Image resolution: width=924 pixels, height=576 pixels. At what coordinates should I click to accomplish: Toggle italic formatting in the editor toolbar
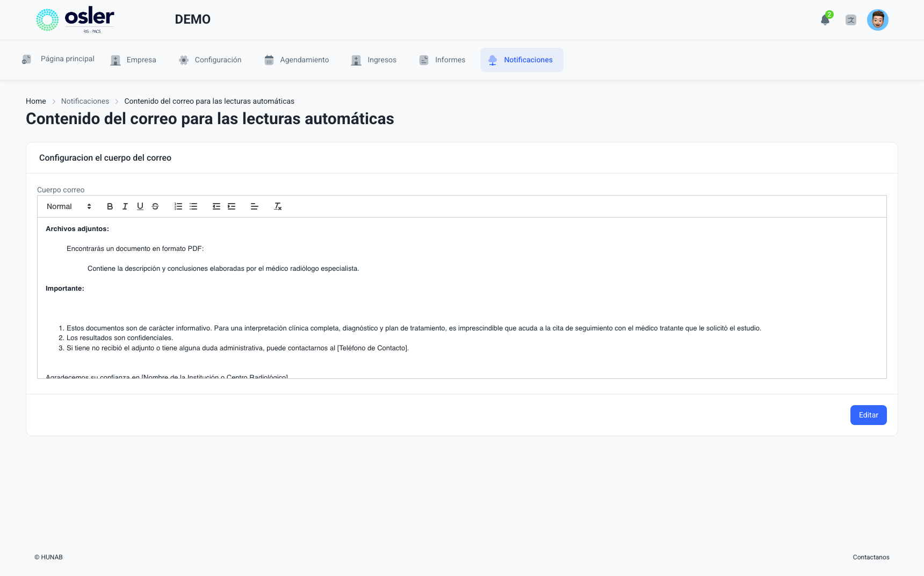pos(125,206)
